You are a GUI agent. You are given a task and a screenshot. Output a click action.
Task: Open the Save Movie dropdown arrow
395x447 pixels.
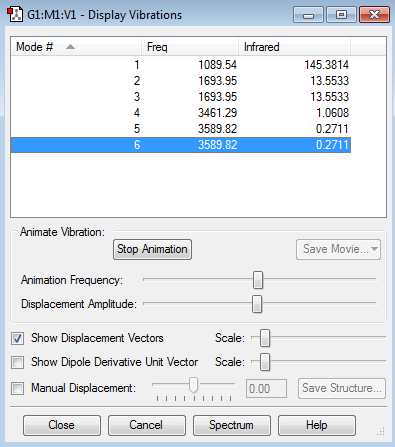pyautogui.click(x=374, y=249)
